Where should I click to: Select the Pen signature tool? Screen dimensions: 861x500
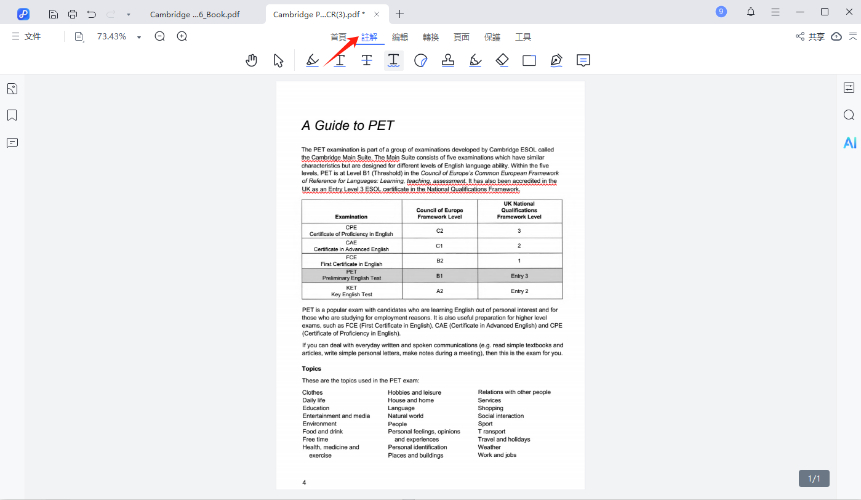(556, 60)
